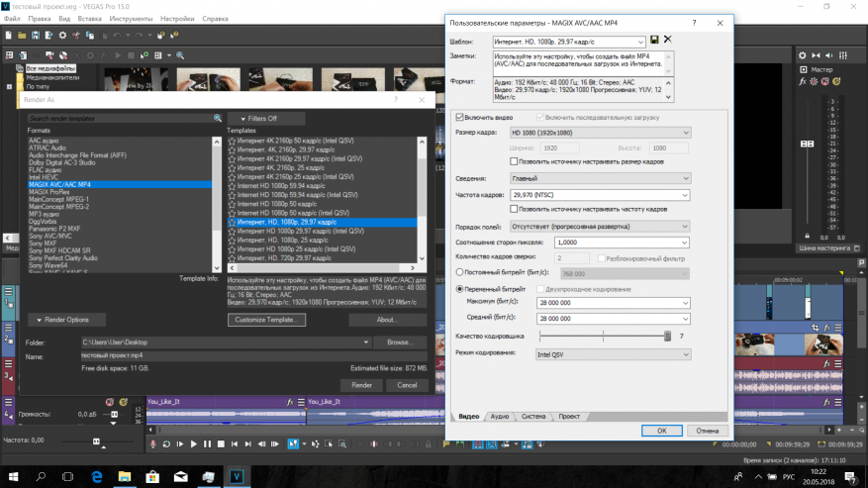Open the 'Режим кодирования' Intel QSV dropdown

pos(613,354)
